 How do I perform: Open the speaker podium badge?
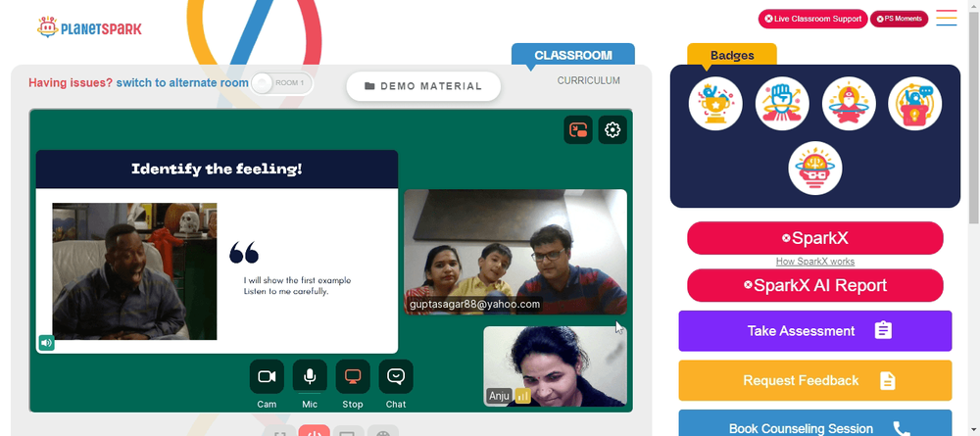tap(915, 104)
